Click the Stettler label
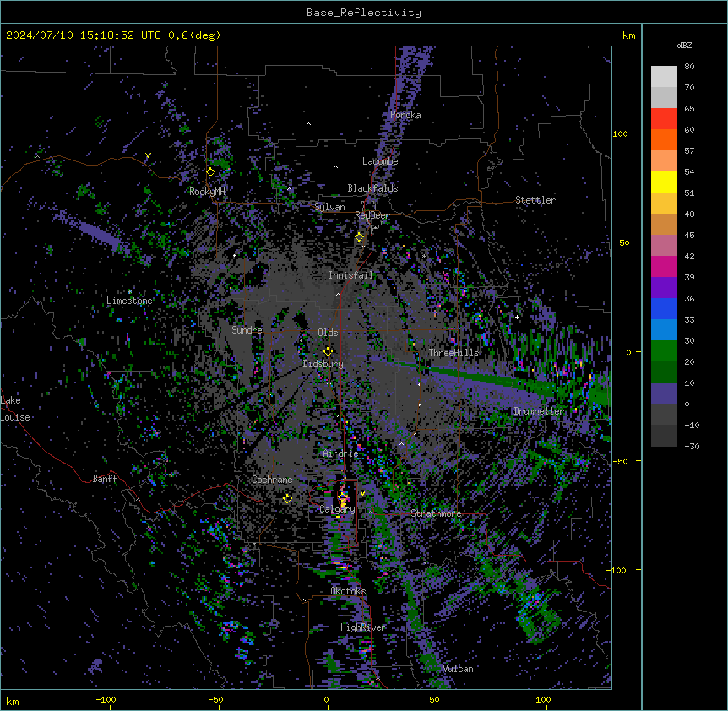The height and width of the screenshot is (711, 728). coord(535,200)
